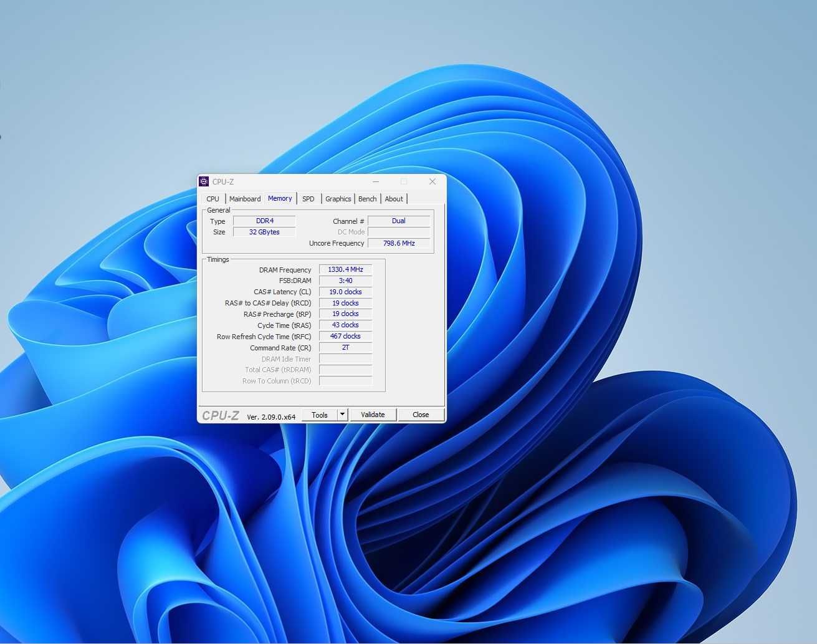This screenshot has width=817, height=644.
Task: Click the DRAM Frequency label
Action: click(x=285, y=270)
